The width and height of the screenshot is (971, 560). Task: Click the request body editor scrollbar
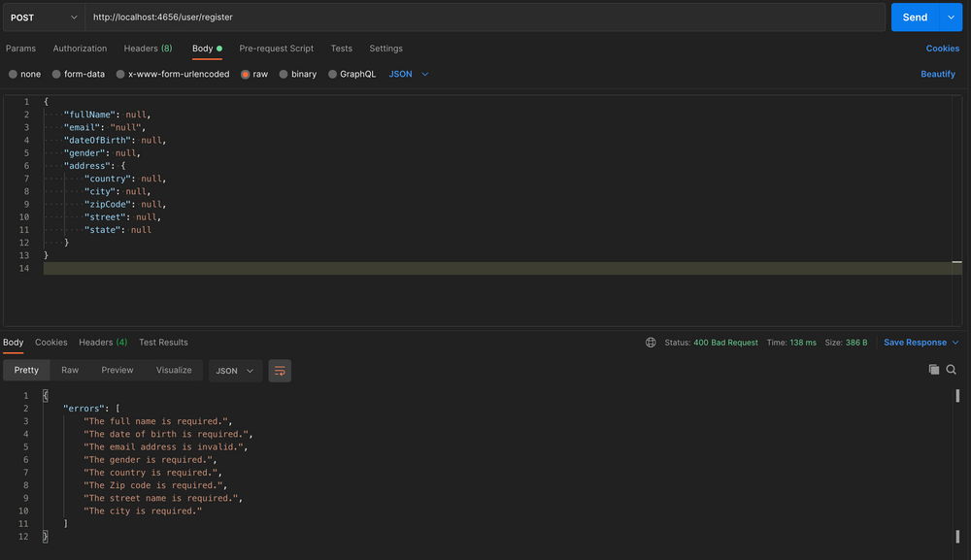coord(956,211)
